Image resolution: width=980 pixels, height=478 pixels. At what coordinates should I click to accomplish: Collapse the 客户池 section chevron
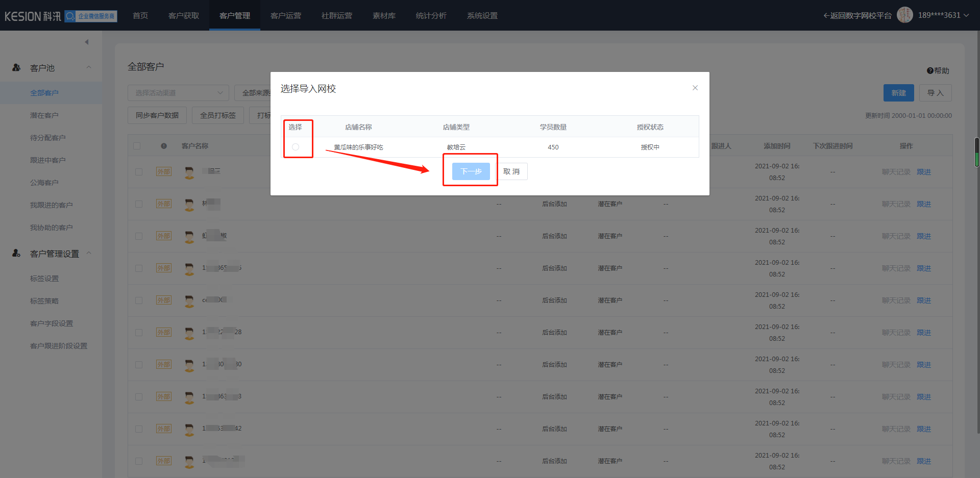point(89,67)
